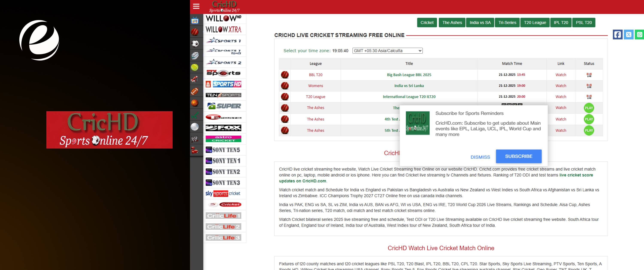Switch to the Cricket tab
The image size is (644, 270).
pos(427,22)
